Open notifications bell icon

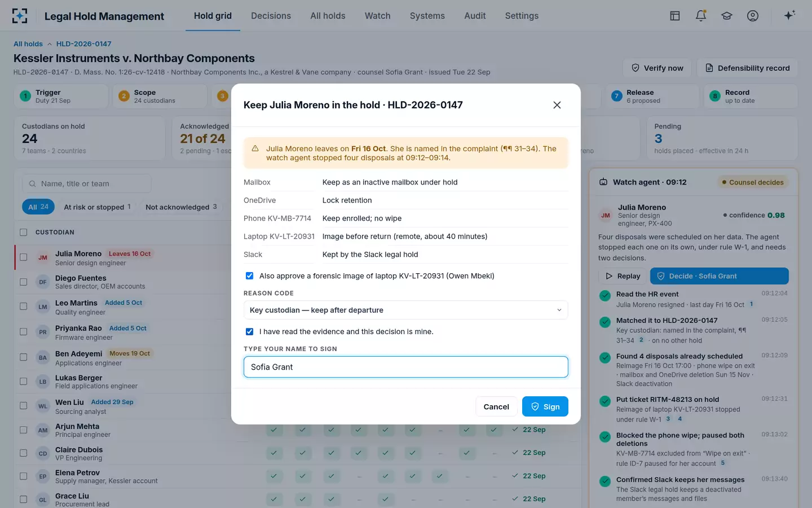point(701,16)
